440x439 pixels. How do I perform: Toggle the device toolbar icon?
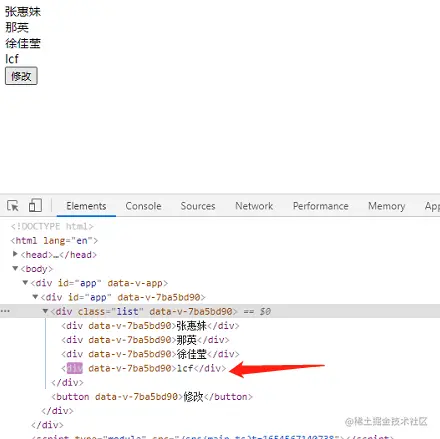tap(35, 205)
